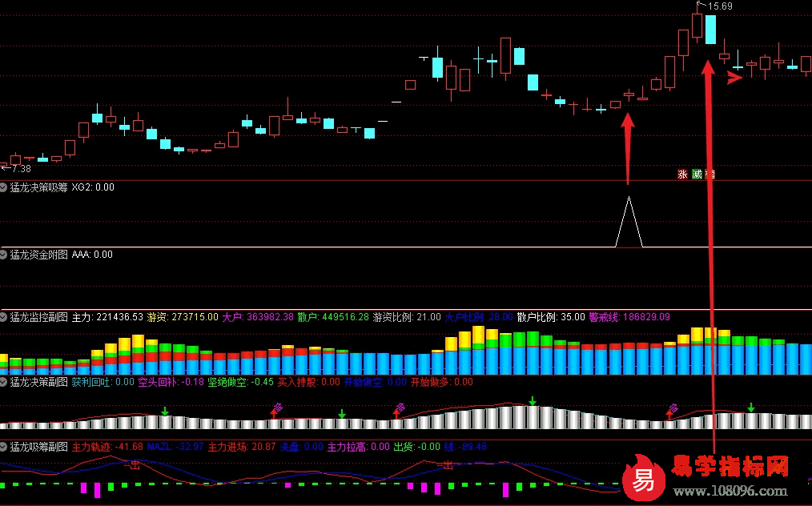Open the 猛龙资金附图 panel dropdown arrow

[4, 255]
